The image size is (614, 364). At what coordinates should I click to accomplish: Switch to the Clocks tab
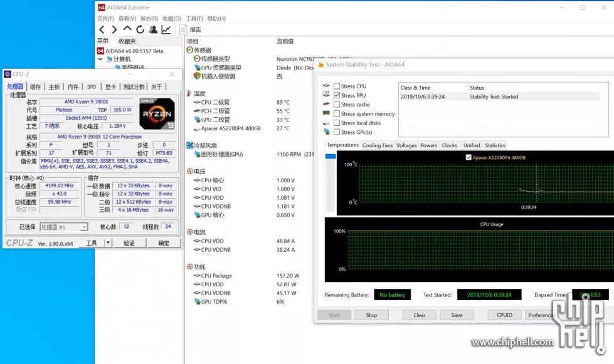pos(450,145)
